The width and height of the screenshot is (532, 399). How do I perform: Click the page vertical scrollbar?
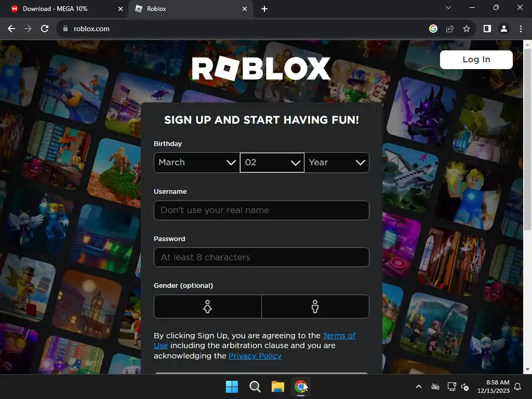[x=527, y=139]
